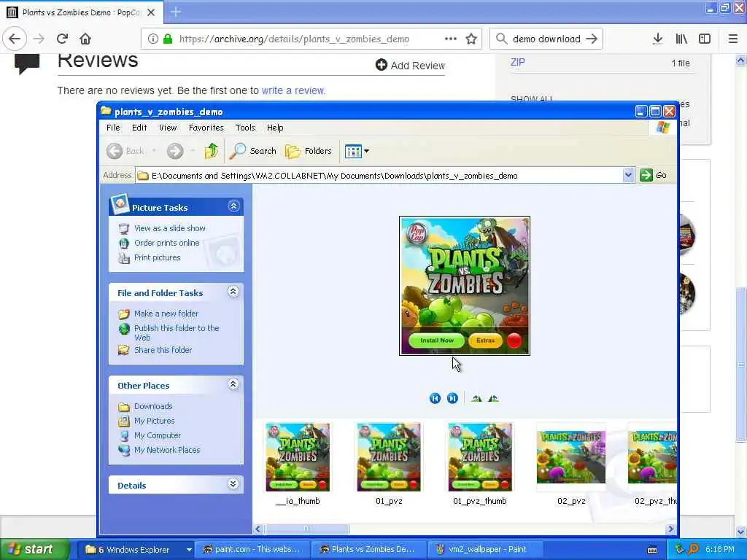Click Make a new folder
The image size is (747, 560).
pos(166,314)
